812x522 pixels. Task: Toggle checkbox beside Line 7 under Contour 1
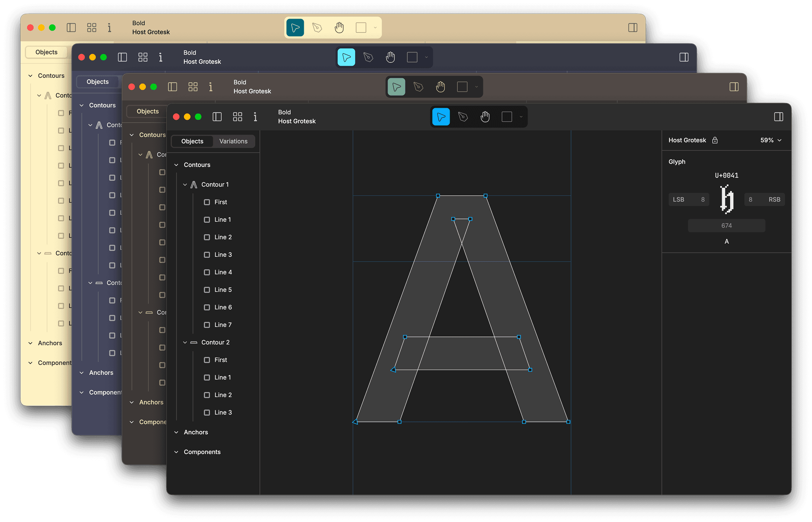pos(207,325)
